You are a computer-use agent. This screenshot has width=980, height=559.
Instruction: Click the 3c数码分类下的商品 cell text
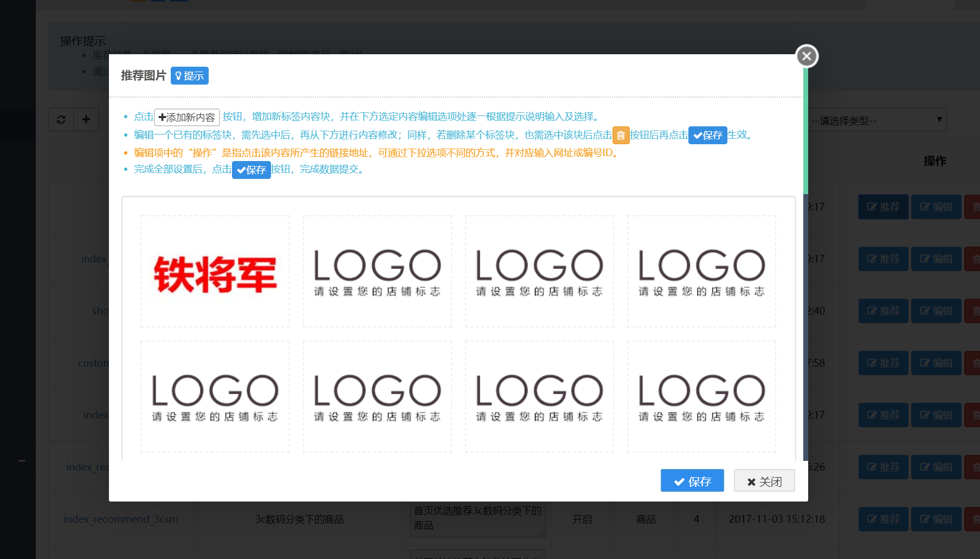pyautogui.click(x=300, y=519)
